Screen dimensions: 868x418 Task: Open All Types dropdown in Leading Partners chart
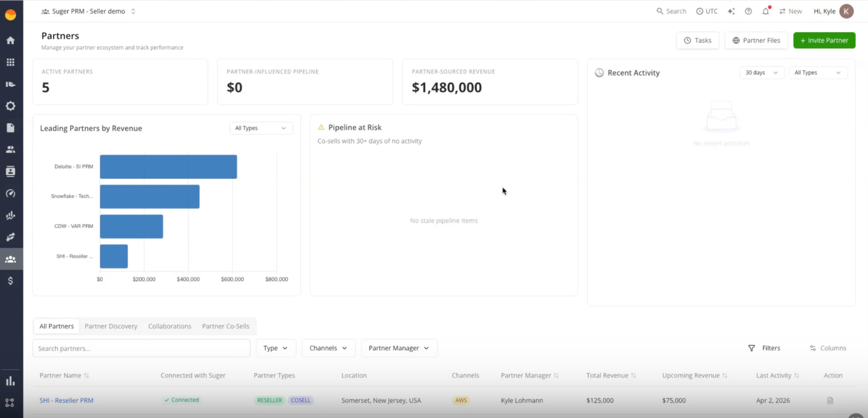pos(260,128)
